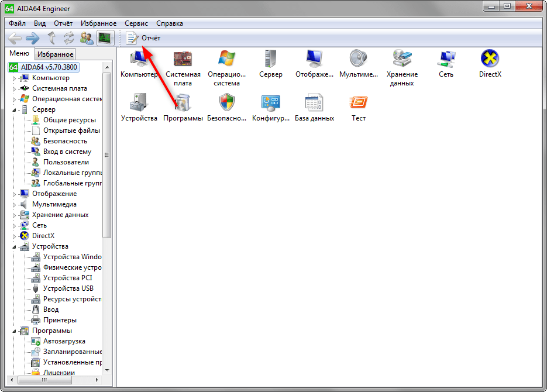Open the Хранение данных drive icon
The width and height of the screenshot is (547, 392).
(402, 68)
